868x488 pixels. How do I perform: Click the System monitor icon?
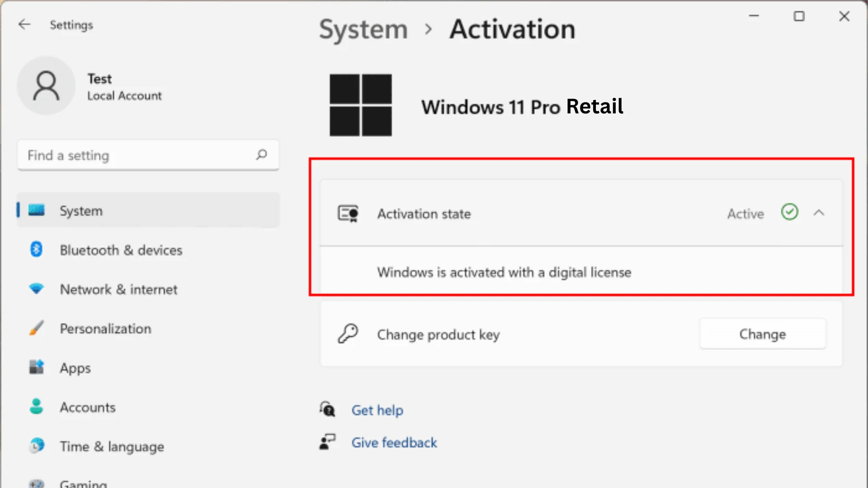tap(36, 210)
